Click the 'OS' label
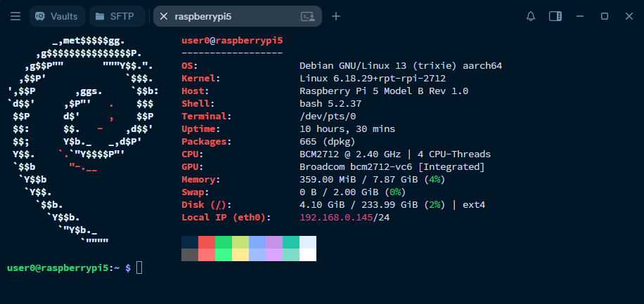 pos(187,66)
